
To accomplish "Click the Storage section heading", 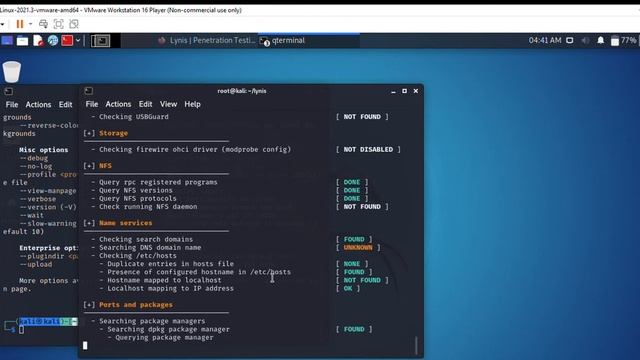I will 113,133.
